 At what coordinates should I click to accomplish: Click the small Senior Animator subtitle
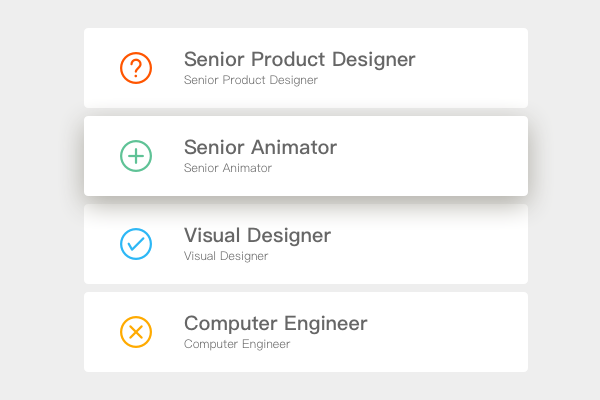[228, 168]
